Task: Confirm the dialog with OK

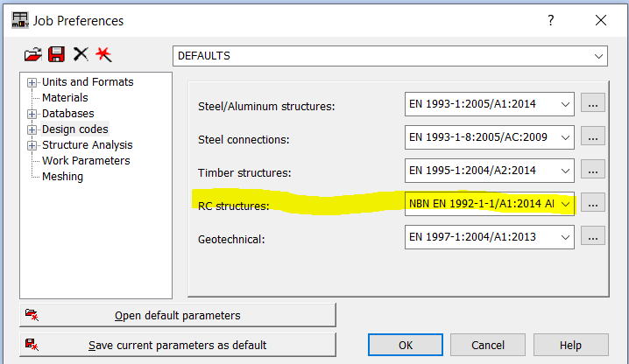Action: coord(405,345)
